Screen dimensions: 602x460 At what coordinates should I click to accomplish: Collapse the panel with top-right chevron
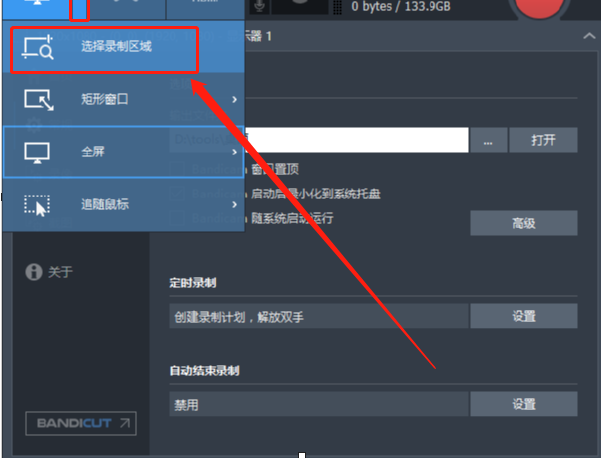click(589, 36)
